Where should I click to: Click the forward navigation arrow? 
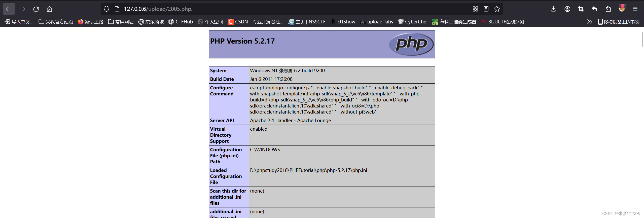click(22, 9)
